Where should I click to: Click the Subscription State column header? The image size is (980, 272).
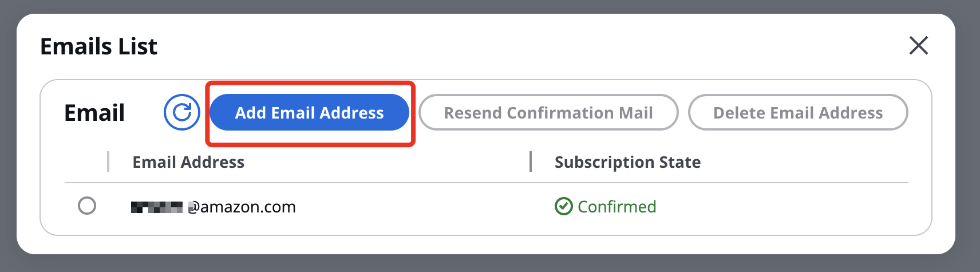627,162
